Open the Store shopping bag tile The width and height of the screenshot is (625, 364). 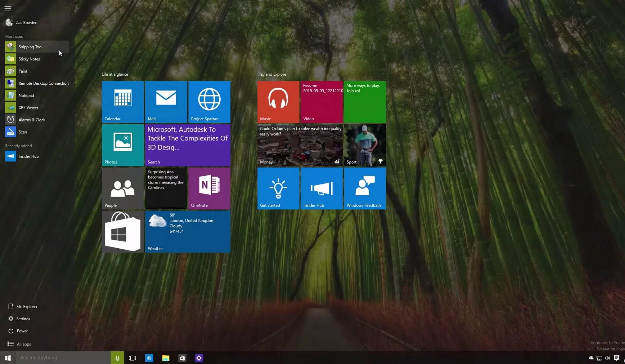click(123, 232)
